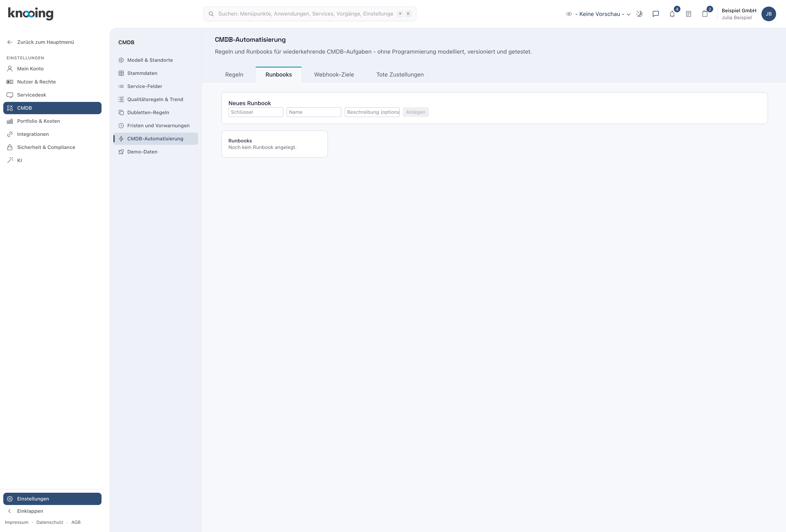Viewport: 786px width, 532px height.
Task: Collapse the sidebar with Einklappen
Action: [x=52, y=511]
